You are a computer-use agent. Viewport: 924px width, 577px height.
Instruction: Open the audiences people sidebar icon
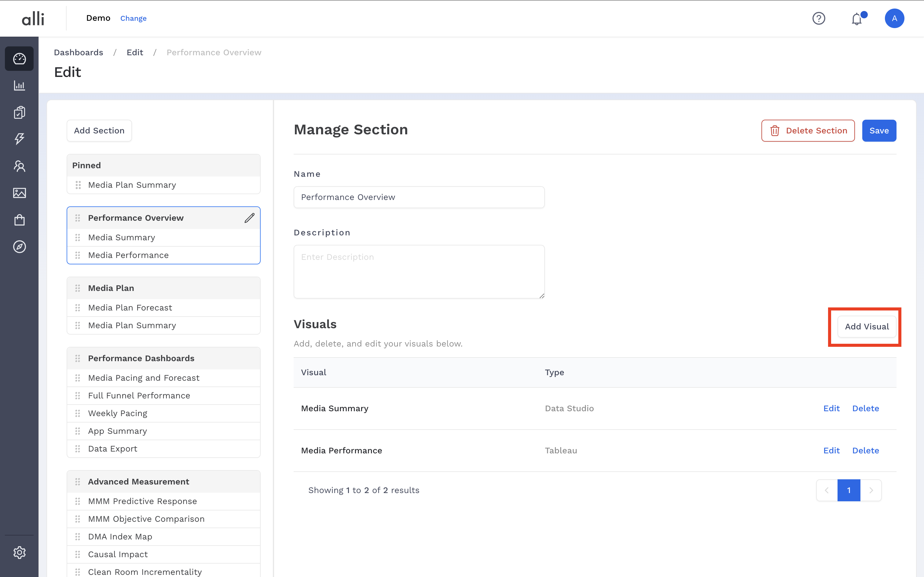coord(19,166)
